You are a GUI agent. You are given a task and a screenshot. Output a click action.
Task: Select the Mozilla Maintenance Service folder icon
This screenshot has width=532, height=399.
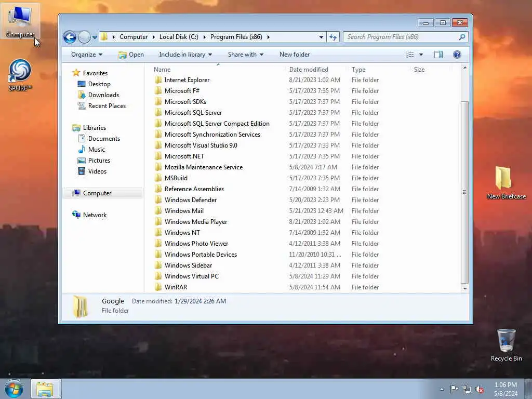[x=158, y=167]
